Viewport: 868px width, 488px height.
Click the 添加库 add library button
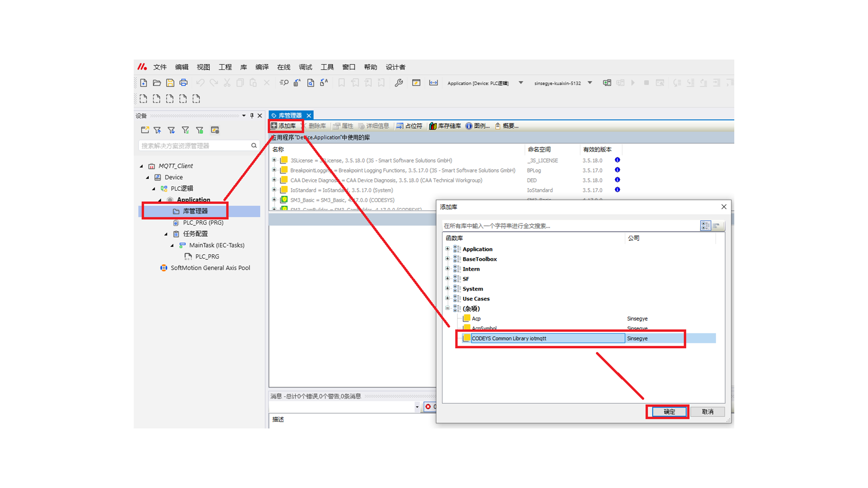tap(283, 126)
